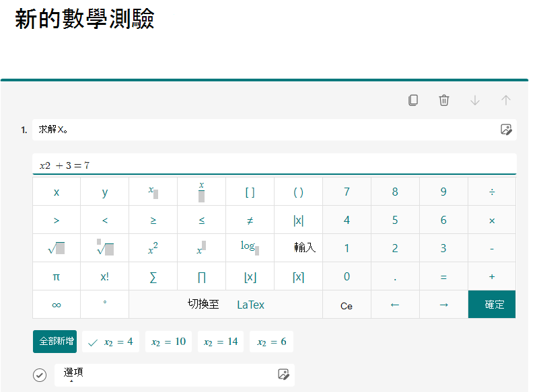This screenshot has height=392, width=541.
Task: Click the equation input field
Action: 275,164
